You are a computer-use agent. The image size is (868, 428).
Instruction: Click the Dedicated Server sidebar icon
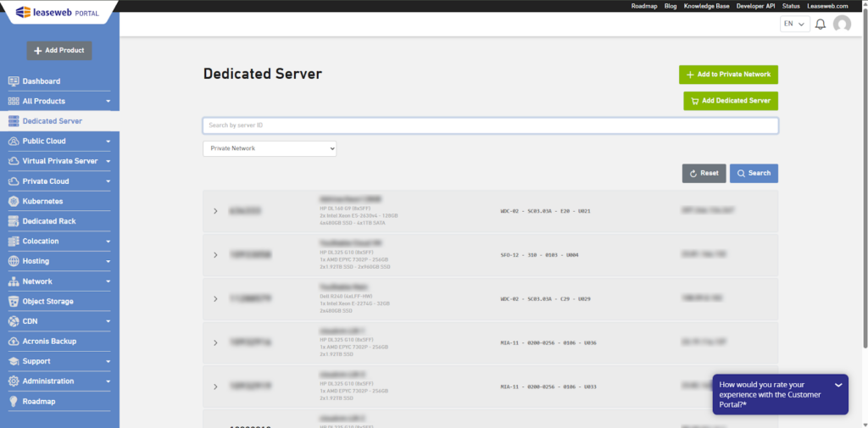tap(14, 121)
